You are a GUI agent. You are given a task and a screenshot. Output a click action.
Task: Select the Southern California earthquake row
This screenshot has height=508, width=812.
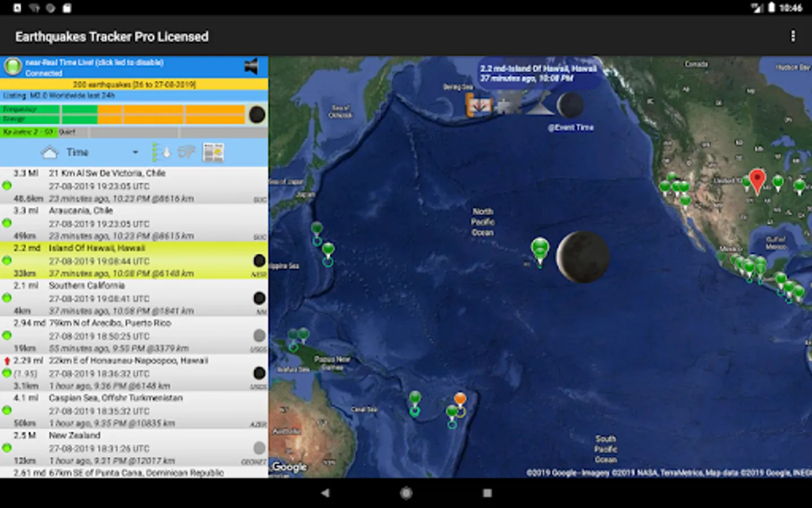point(134,297)
